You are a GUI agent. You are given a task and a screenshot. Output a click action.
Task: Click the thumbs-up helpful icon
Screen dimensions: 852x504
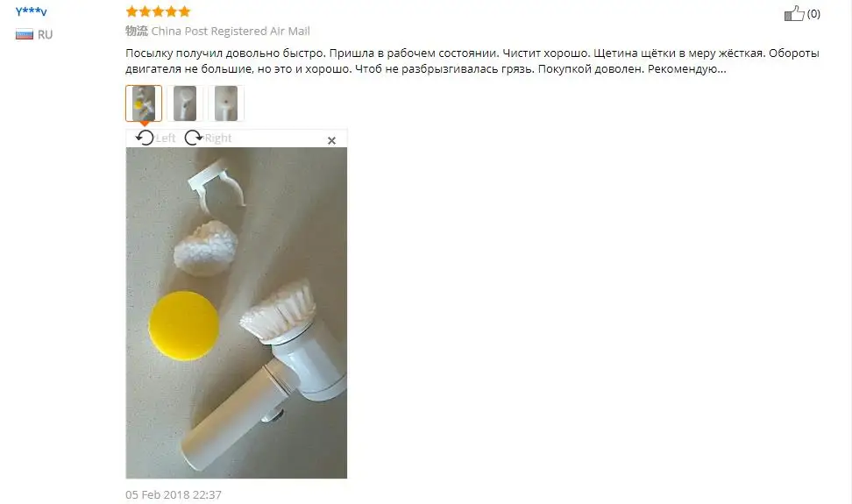click(794, 13)
